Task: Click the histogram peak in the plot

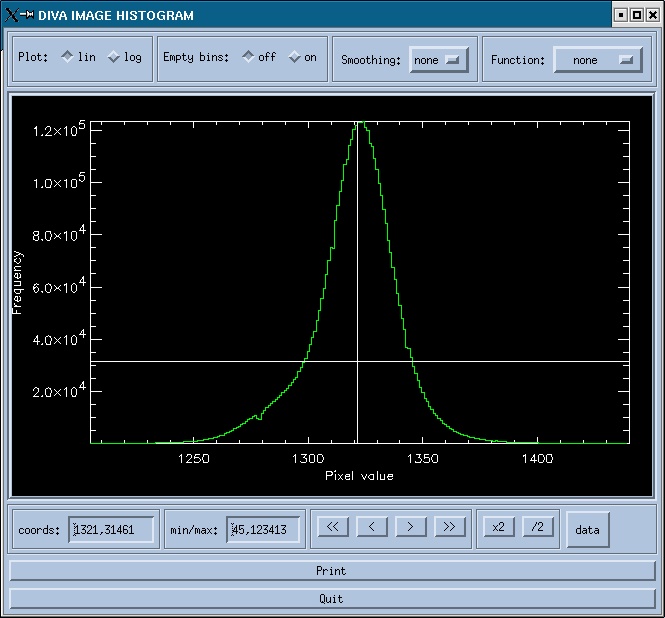Action: pos(360,123)
